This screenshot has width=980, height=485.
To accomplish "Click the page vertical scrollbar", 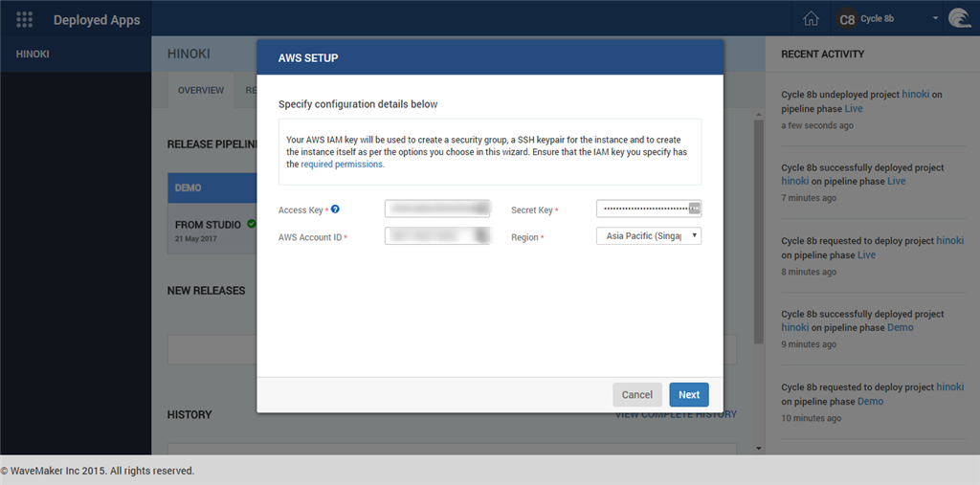I will [x=759, y=231].
